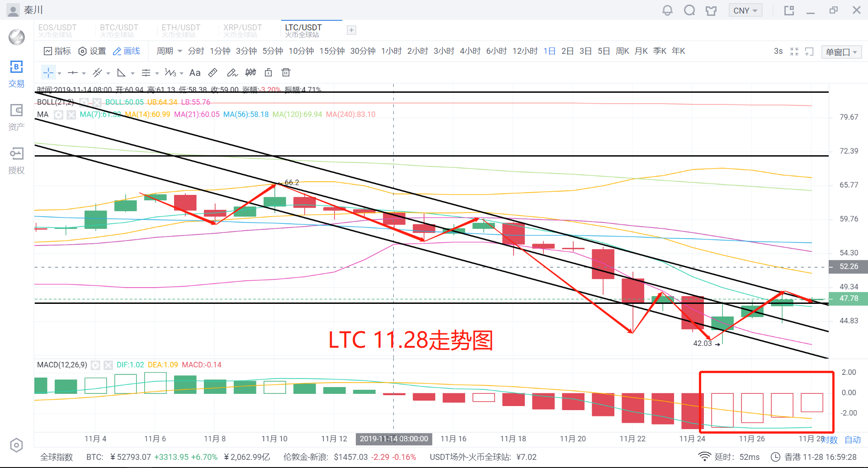Screen dimensions: 868x468
Task: Add a new symbol tab with plus
Action: [351, 30]
